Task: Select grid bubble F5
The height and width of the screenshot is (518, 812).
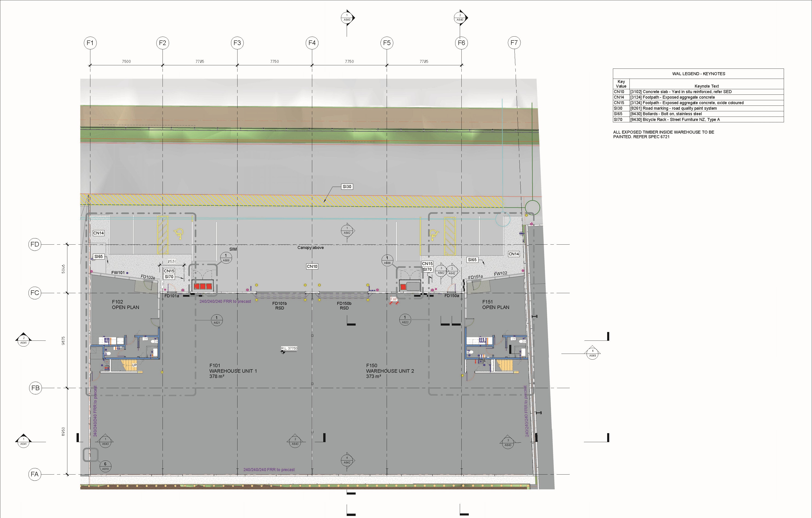Action: pos(387,43)
